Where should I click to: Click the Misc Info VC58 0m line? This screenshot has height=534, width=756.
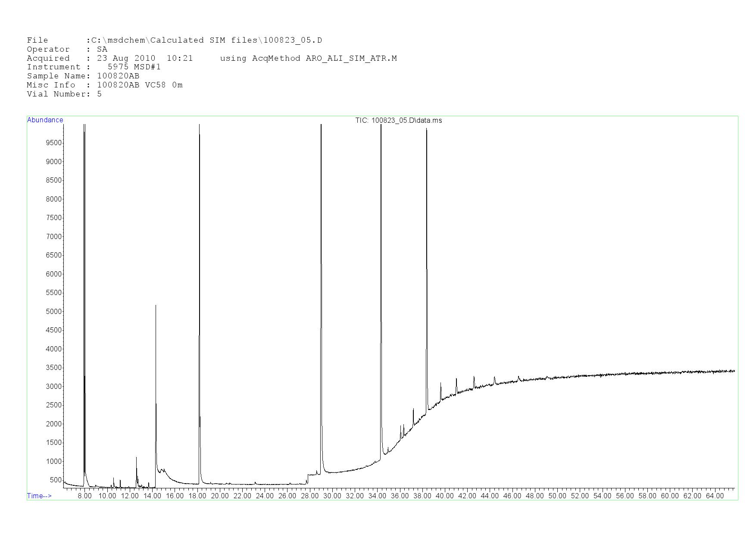pos(104,85)
